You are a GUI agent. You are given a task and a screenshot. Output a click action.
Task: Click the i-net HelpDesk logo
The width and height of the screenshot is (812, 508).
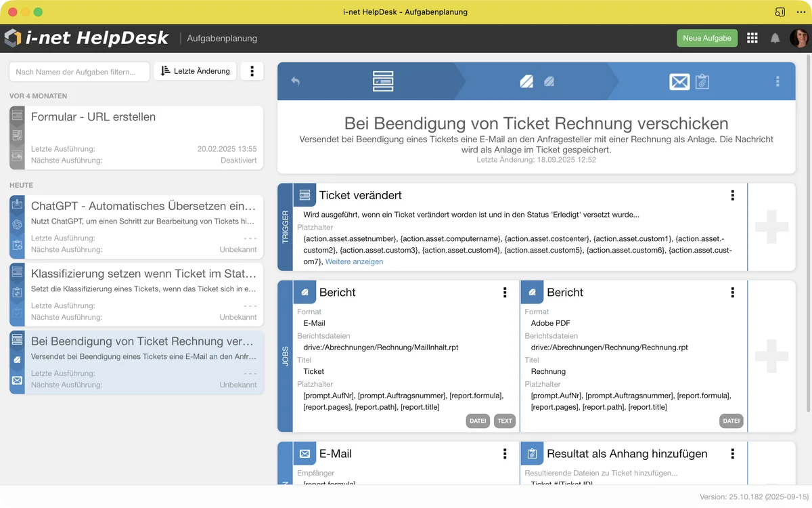[86, 38]
